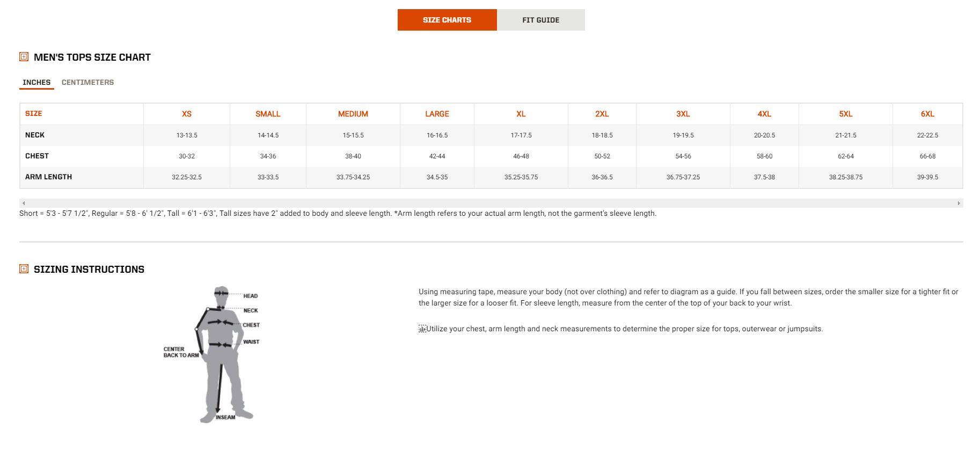Click the Sizing Instructions heading text
The height and width of the screenshot is (451, 980).
click(89, 269)
